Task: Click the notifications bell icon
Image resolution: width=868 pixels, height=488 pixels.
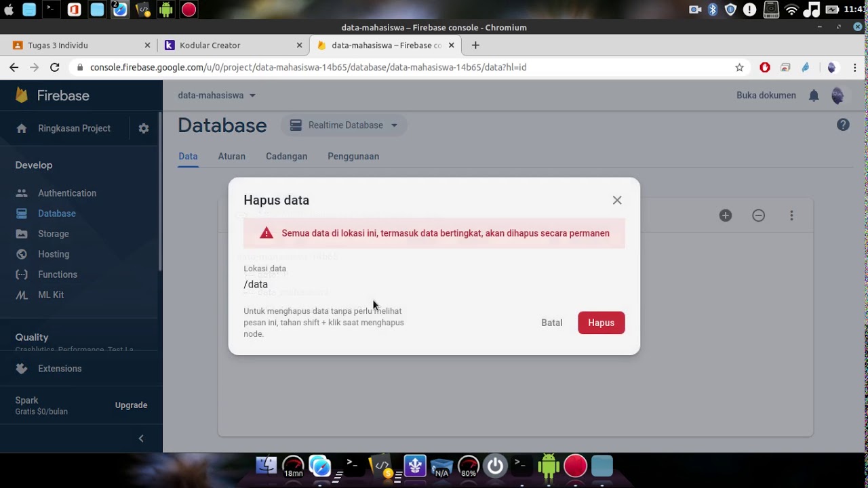Action: 814,96
